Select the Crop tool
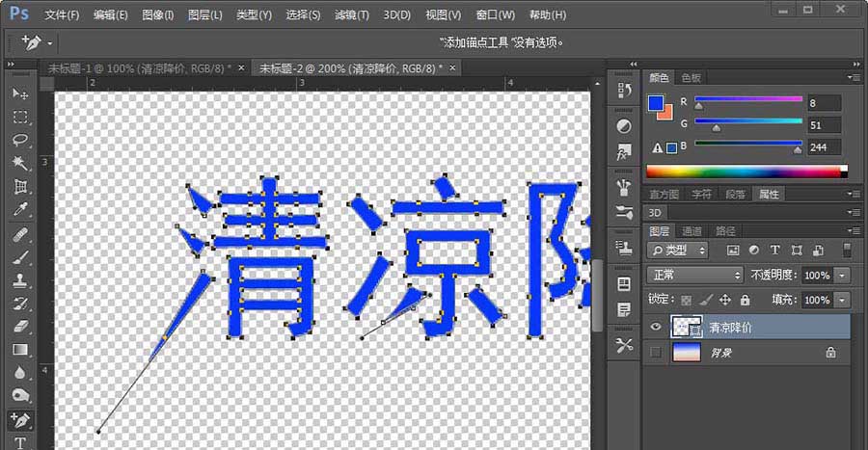Viewport: 868px width, 450px height. pos(20,187)
